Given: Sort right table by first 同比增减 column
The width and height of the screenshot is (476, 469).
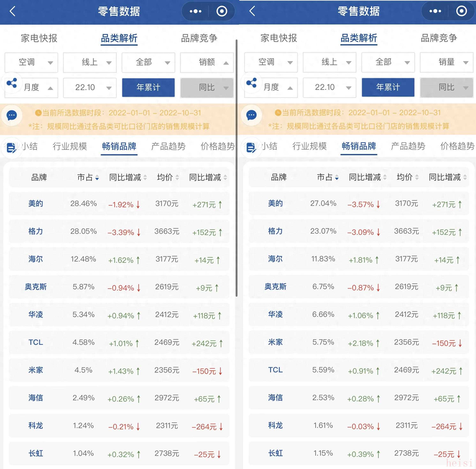Looking at the screenshot, I should [385, 177].
